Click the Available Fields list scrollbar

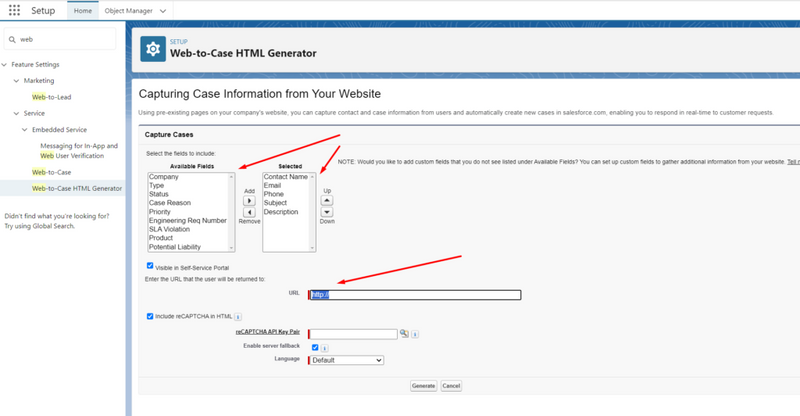coord(231,212)
